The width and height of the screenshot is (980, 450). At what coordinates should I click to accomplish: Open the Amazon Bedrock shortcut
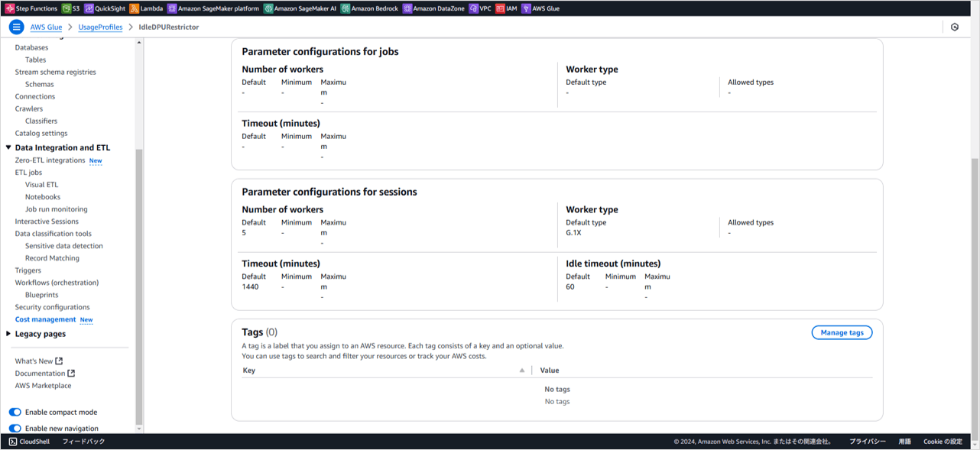pos(370,8)
